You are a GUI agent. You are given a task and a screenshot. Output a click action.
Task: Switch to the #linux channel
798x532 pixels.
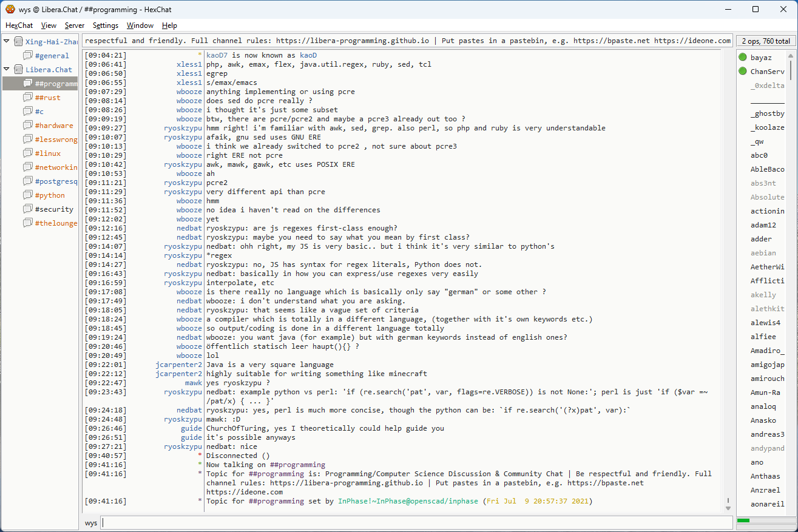click(48, 153)
